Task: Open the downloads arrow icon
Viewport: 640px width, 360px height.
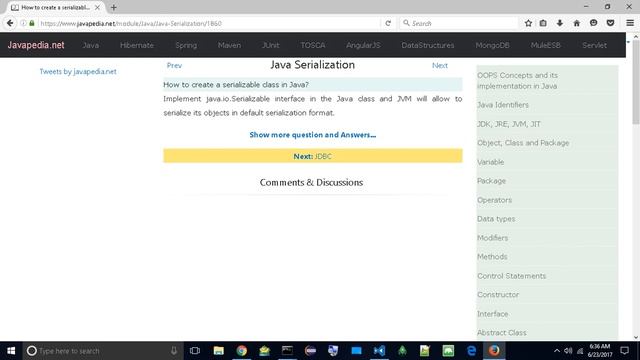Action: point(560,23)
